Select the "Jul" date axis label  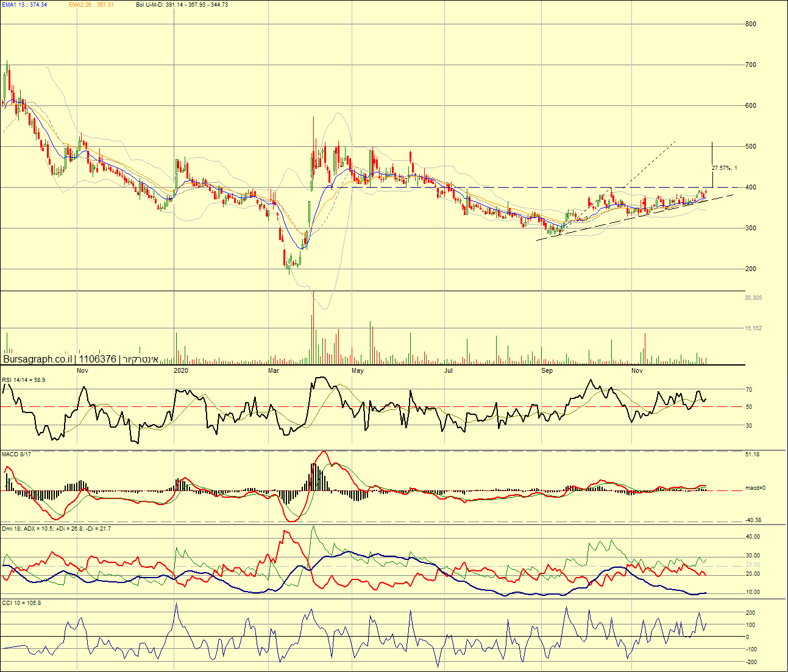pyautogui.click(x=449, y=370)
